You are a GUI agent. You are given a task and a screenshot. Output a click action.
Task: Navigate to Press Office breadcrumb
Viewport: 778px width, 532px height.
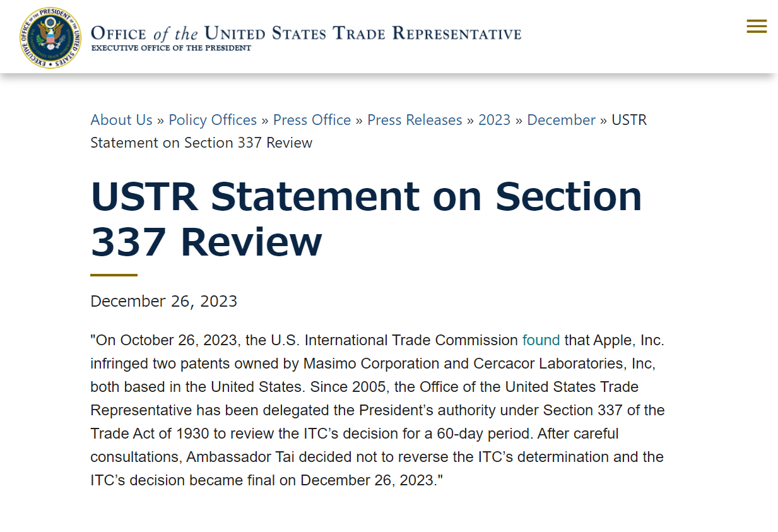312,120
